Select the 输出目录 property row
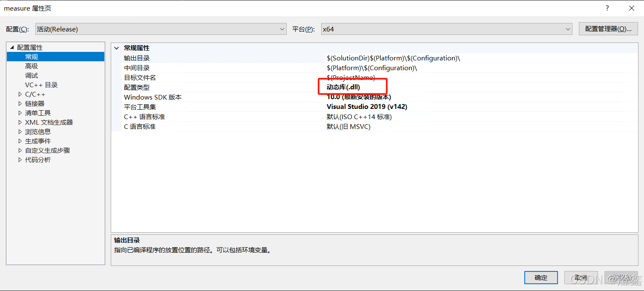Viewport: 644px width, 291px height. [375, 58]
